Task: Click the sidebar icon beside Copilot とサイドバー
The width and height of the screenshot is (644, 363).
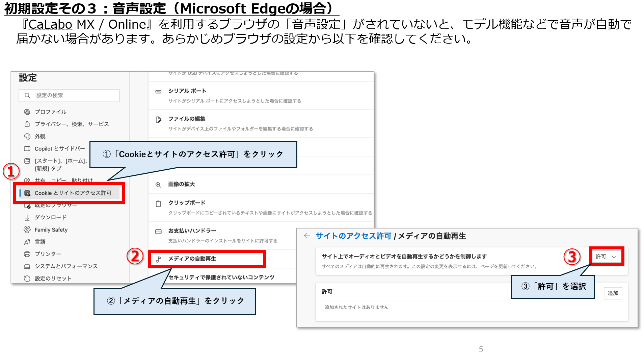Action: [x=27, y=149]
